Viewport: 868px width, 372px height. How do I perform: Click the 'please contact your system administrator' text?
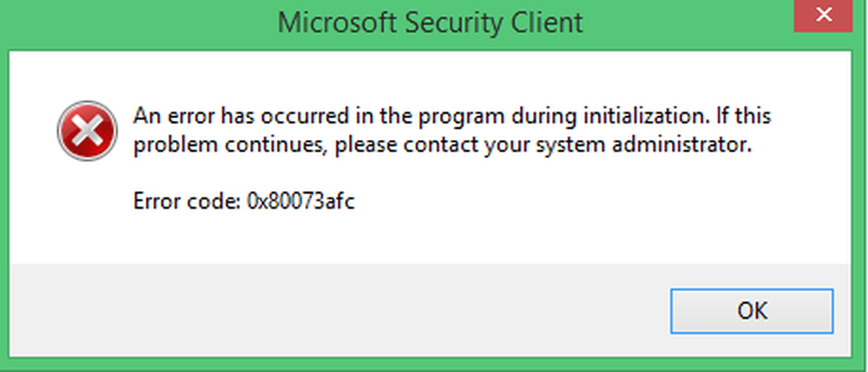pos(543,146)
